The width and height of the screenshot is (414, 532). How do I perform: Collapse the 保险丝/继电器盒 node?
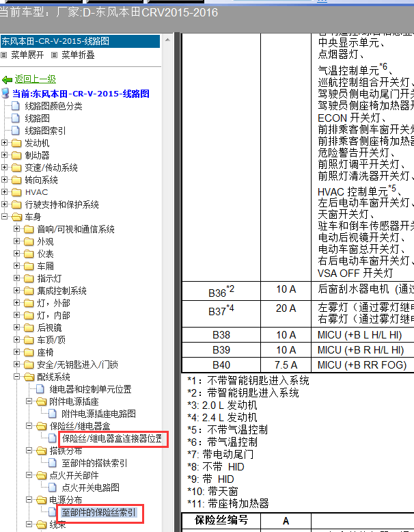[29, 426]
